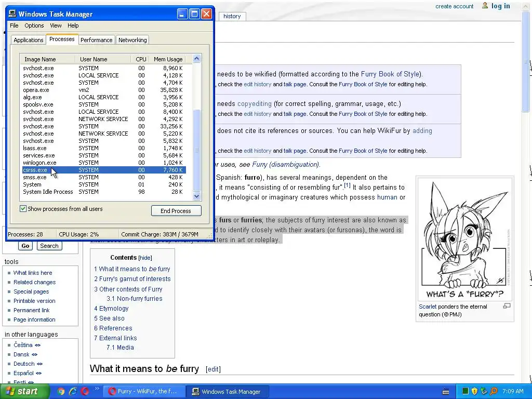Image resolution: width=532 pixels, height=399 pixels.
Task: Open the Help menu in Task Manager
Action: 73,25
